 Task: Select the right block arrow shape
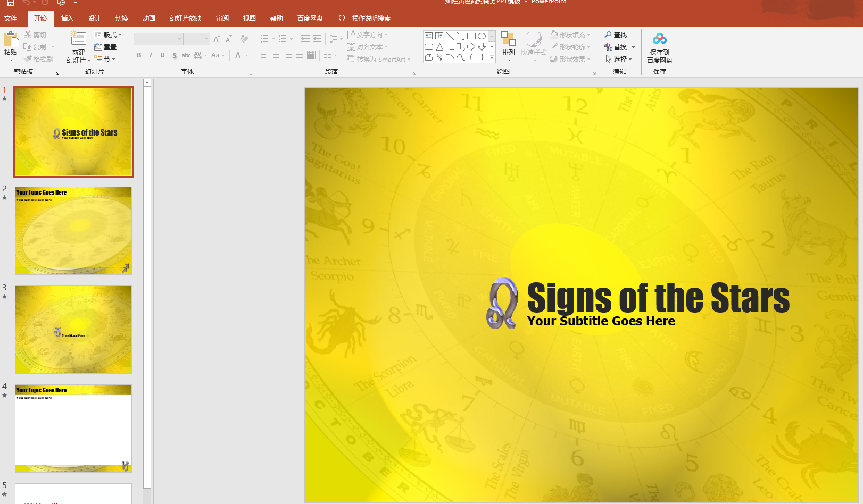[x=471, y=47]
